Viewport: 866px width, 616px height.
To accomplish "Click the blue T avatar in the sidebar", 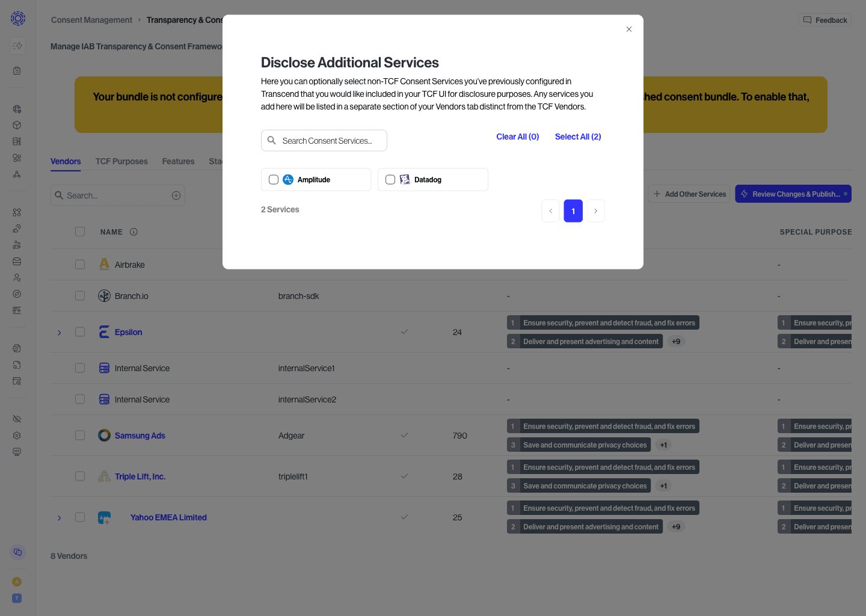I will (17, 598).
